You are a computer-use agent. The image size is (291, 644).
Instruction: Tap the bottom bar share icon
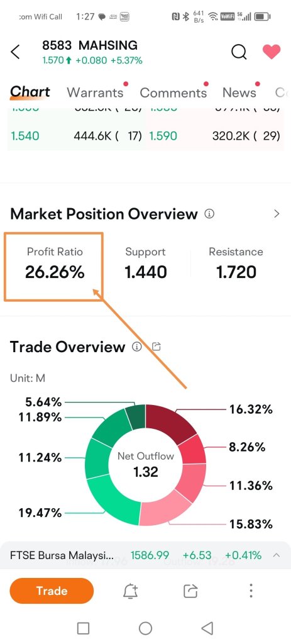190,591
